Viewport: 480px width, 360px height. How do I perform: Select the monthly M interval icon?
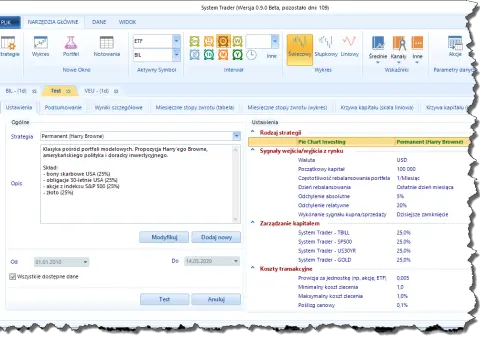[223, 54]
